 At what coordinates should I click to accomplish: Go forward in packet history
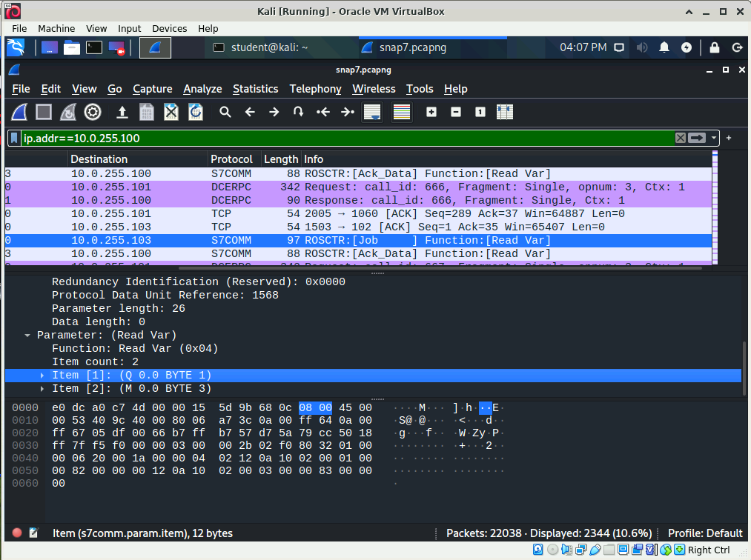pos(274,112)
